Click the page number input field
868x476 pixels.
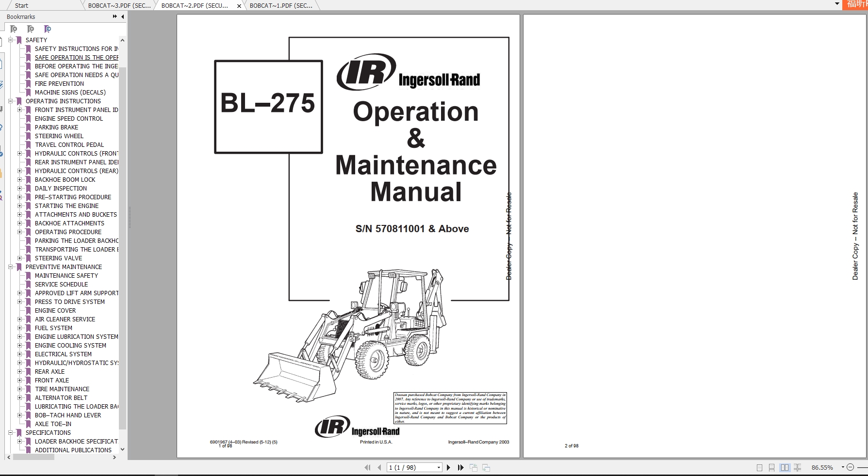[410, 467]
